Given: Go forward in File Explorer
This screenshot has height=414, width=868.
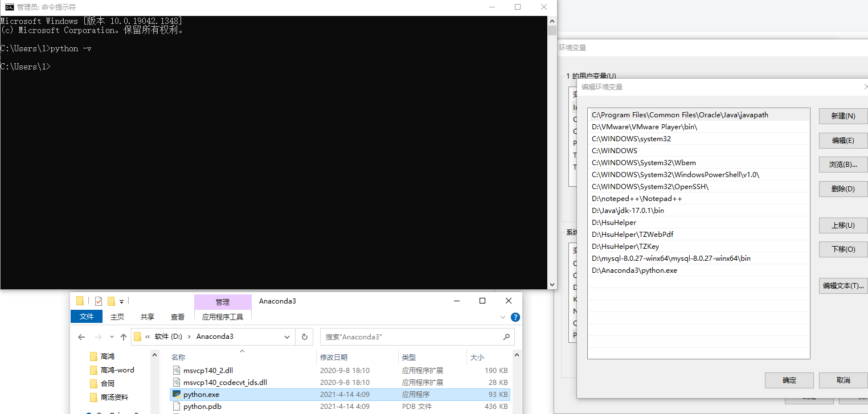Looking at the screenshot, I should pyautogui.click(x=98, y=337).
